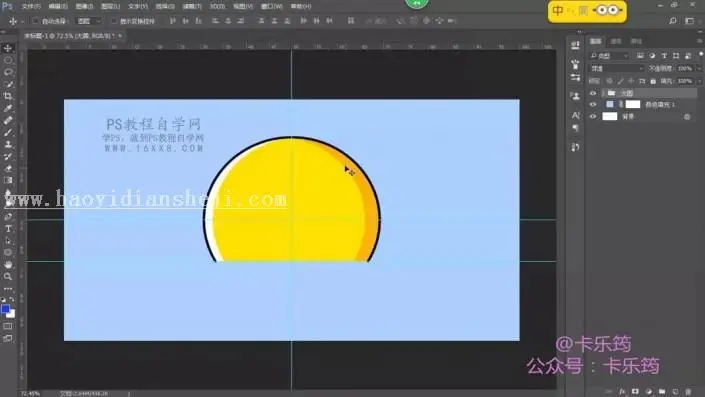Select the Eraser tool

click(x=8, y=168)
